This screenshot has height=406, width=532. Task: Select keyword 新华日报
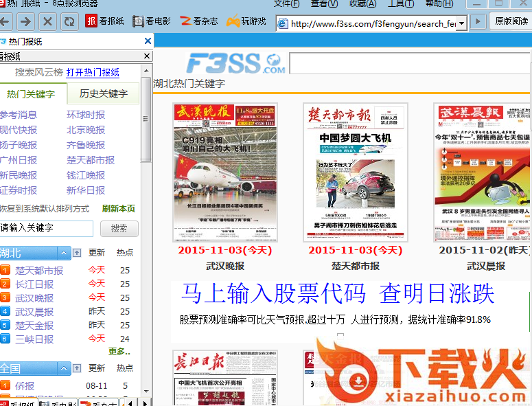86,190
